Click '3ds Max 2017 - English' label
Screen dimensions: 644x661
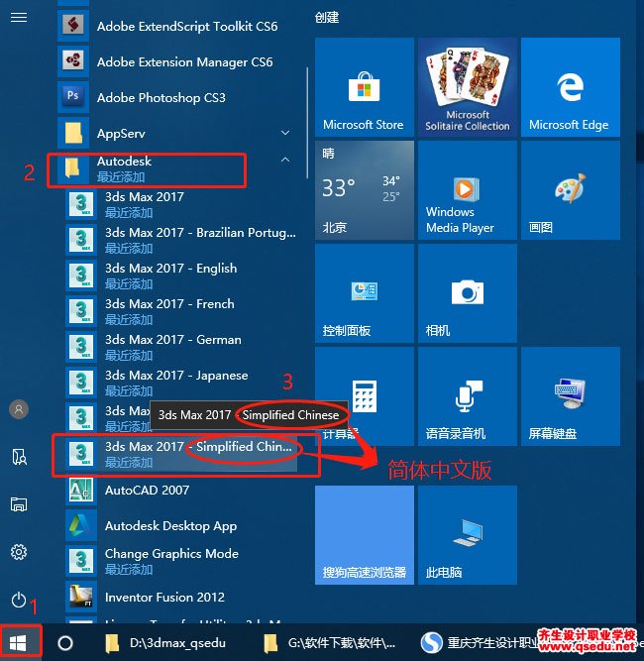click(x=170, y=269)
